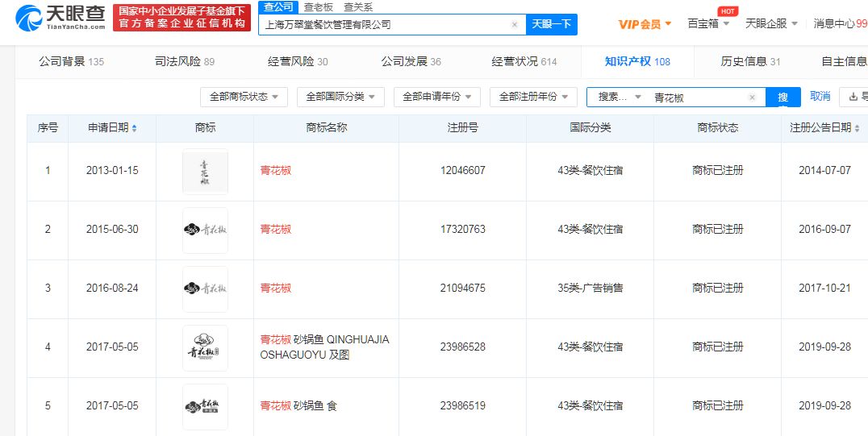Switch to 查关系 search tab
The height and width of the screenshot is (436, 868).
coord(358,7)
